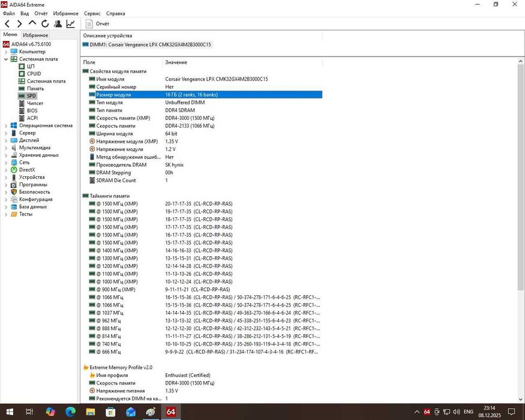Image resolution: width=525 pixels, height=420 pixels.
Task: Select the Производитель DRAM row
Action: (x=205, y=165)
